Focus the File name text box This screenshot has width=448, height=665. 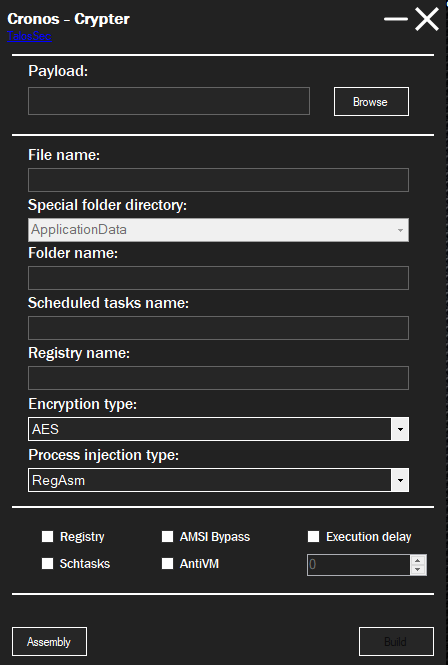pos(218,180)
